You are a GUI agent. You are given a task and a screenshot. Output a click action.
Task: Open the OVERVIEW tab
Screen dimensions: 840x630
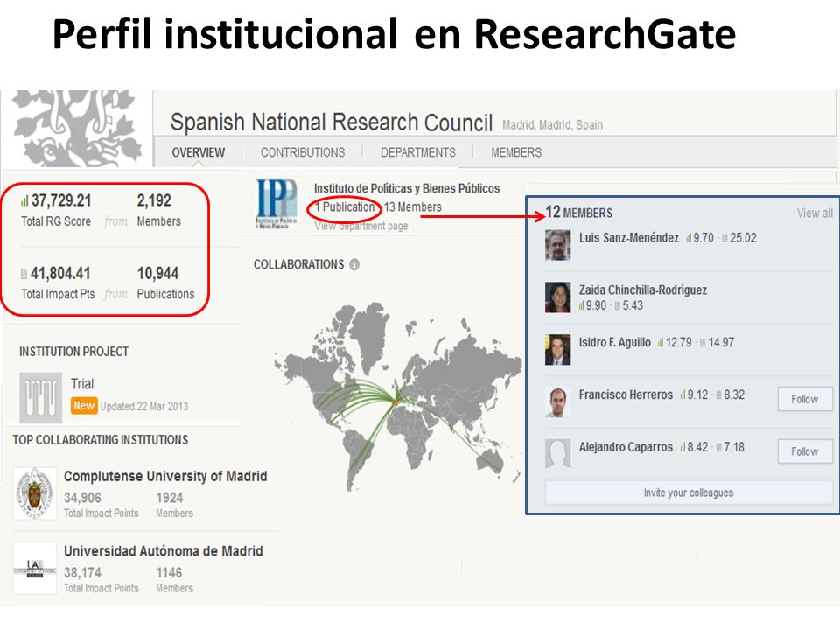click(x=199, y=152)
